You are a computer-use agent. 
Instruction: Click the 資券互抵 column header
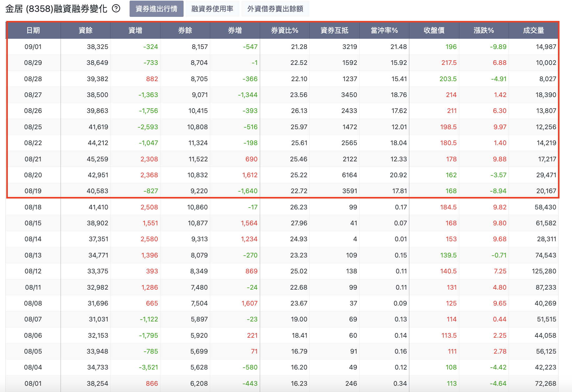coord(334,30)
